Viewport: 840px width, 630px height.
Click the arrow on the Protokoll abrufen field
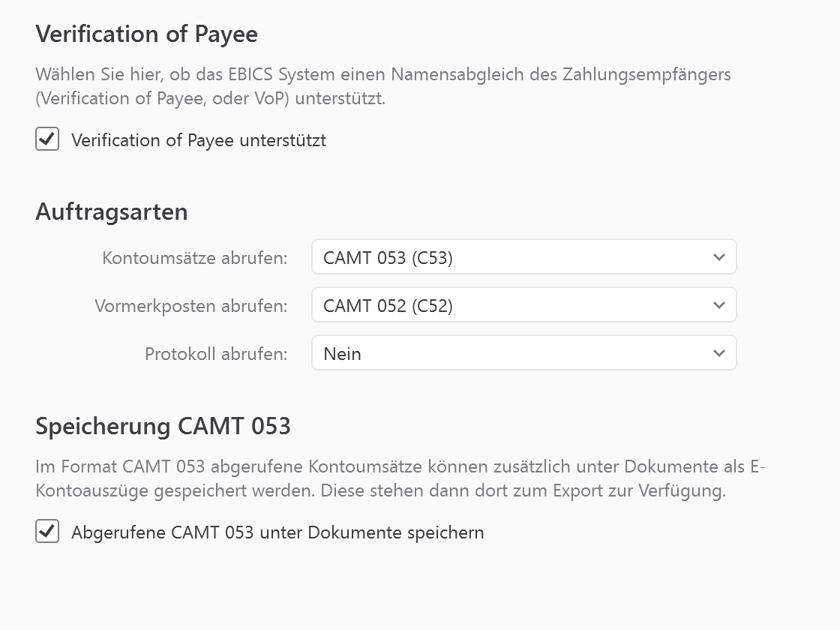point(718,352)
